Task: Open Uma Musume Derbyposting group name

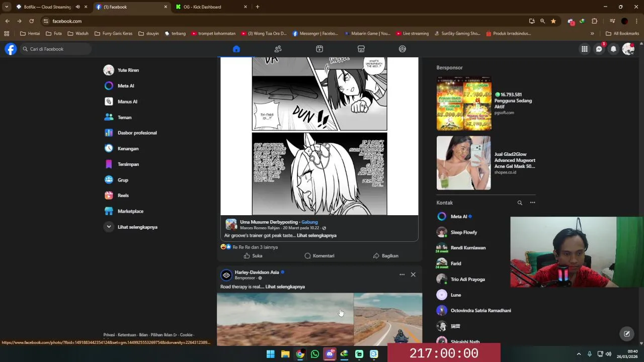Action: pos(269,222)
